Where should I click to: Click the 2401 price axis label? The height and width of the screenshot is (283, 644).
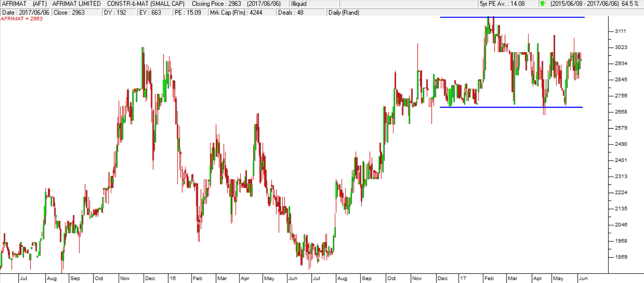pyautogui.click(x=620, y=160)
